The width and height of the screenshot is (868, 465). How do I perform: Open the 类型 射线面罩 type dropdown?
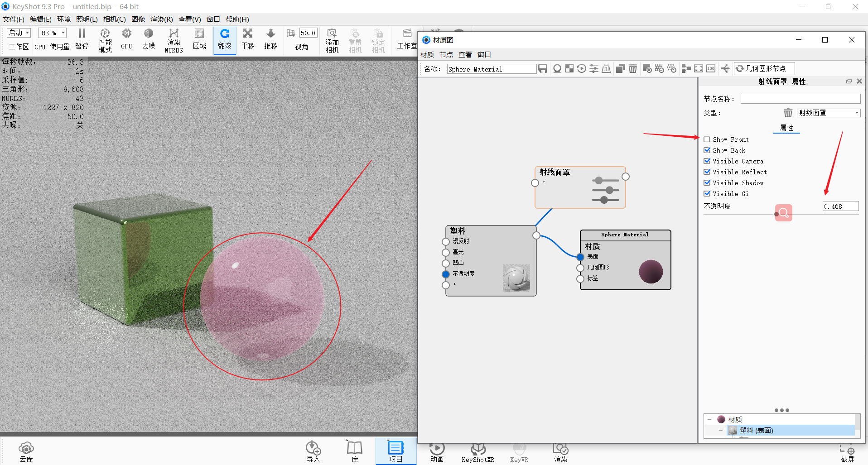tap(829, 113)
